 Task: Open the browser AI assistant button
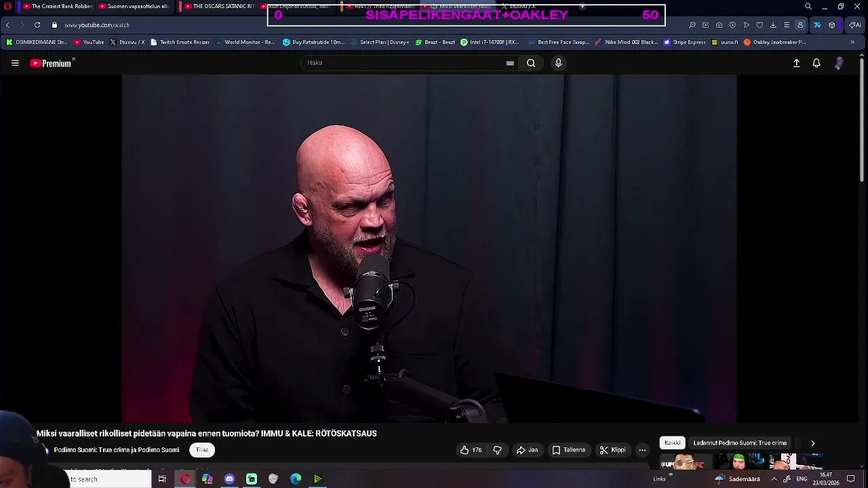[x=854, y=25]
